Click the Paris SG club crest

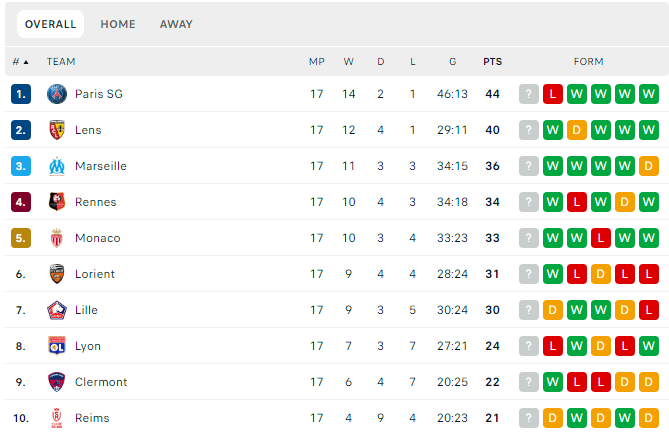(x=56, y=94)
